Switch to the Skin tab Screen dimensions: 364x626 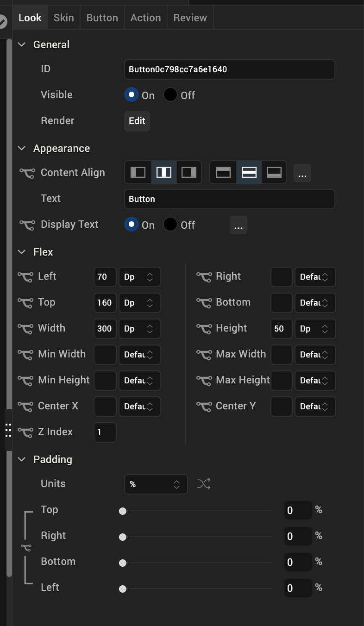point(64,18)
